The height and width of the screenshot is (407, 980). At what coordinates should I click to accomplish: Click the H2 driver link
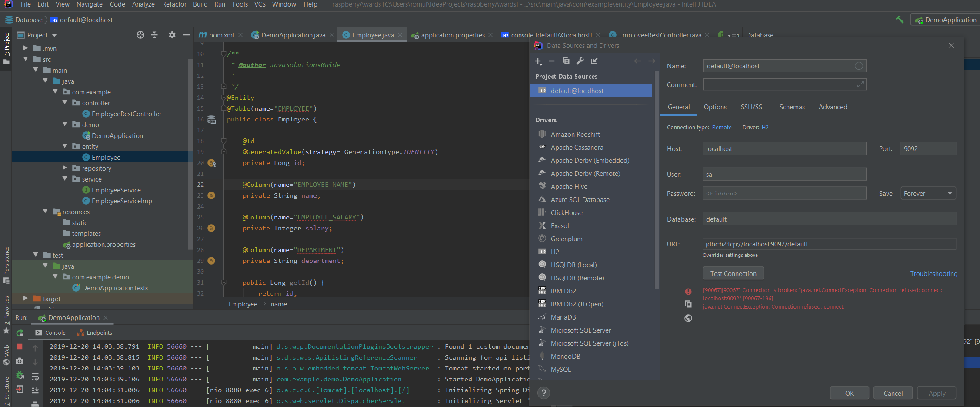765,128
